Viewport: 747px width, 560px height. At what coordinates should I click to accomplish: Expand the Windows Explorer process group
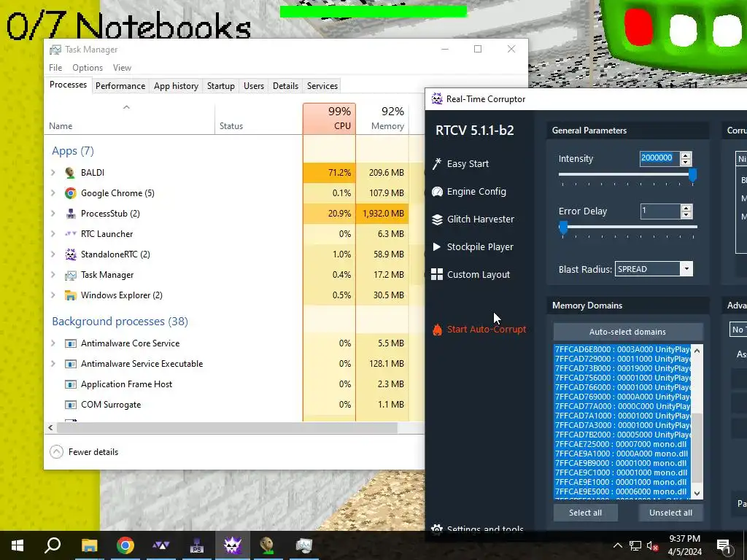click(53, 295)
